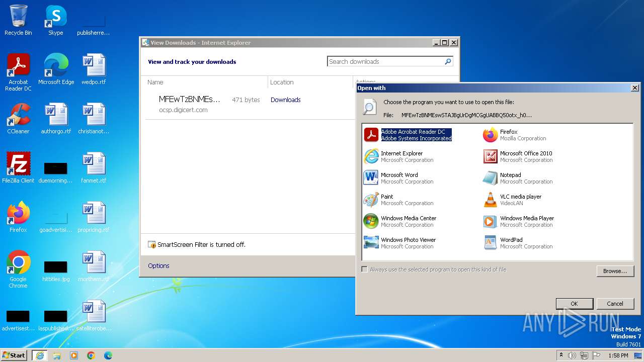Pick Microsoft Office 2010 in the program list
The image size is (644, 362).
[518, 156]
